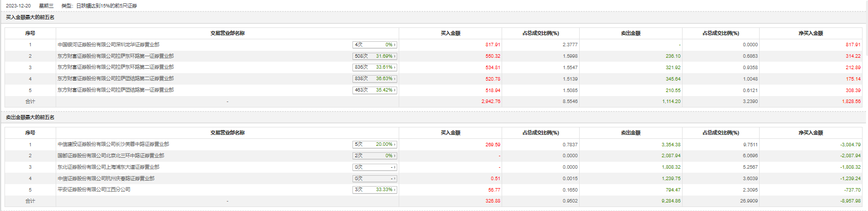
Task: Open 东北证券上海浦东大道证券营业部 link
Action: click(108, 167)
